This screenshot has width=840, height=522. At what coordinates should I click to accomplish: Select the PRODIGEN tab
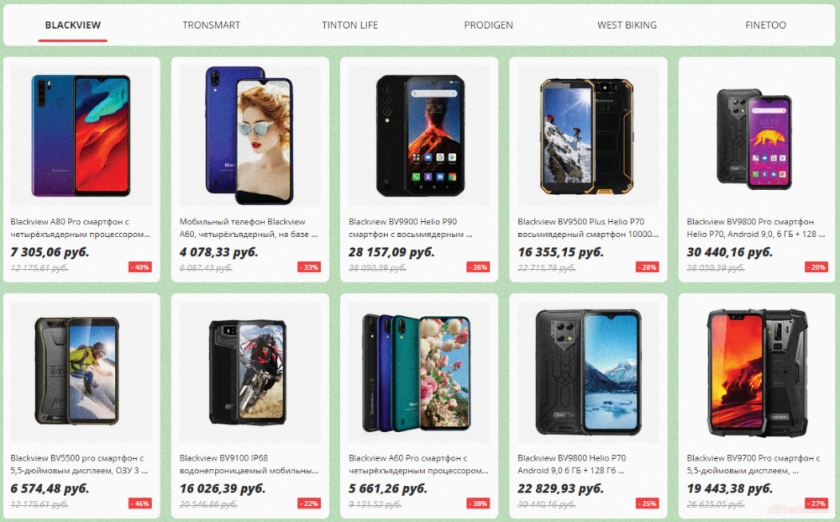click(489, 25)
